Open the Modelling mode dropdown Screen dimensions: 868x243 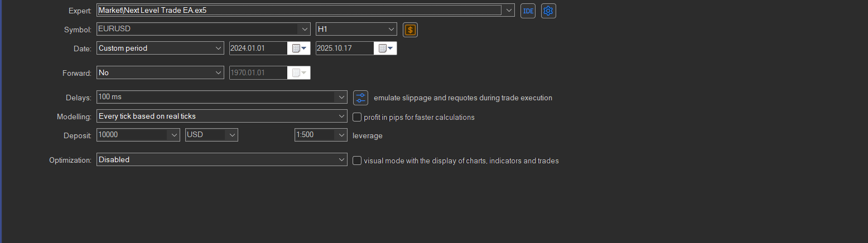[x=341, y=116]
